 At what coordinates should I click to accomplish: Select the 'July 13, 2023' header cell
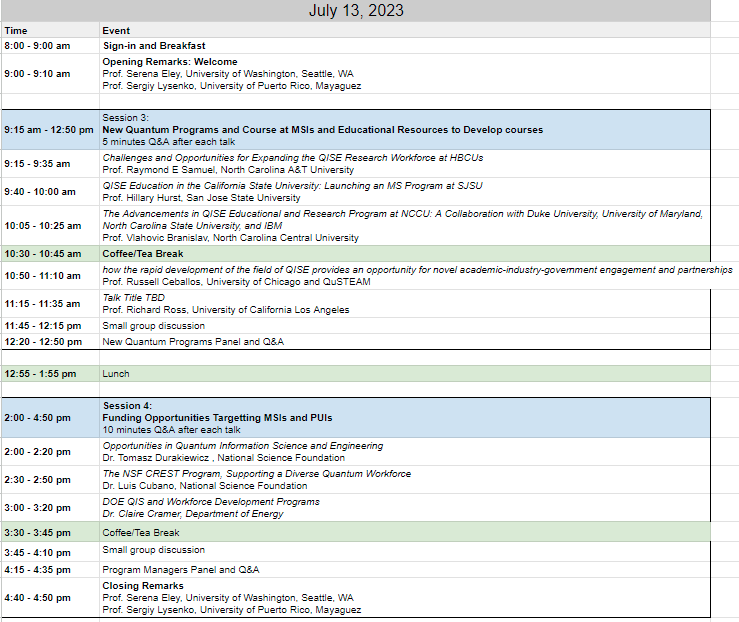coord(356,10)
